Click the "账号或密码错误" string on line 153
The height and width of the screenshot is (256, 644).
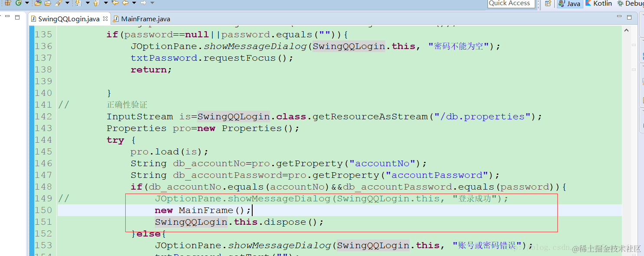click(489, 245)
